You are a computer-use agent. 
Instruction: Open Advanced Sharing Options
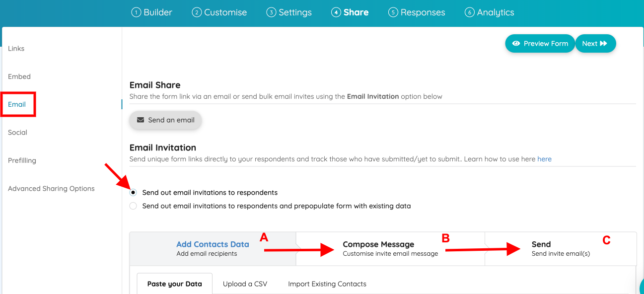[51, 189]
